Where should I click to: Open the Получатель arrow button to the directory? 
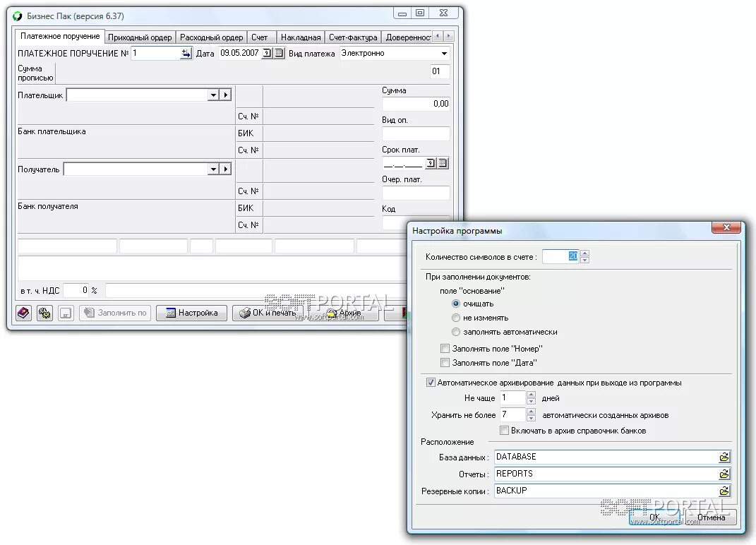pyautogui.click(x=226, y=169)
